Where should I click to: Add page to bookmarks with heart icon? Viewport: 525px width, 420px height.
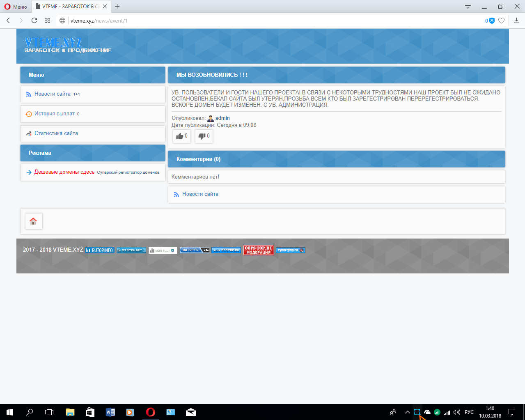501,21
